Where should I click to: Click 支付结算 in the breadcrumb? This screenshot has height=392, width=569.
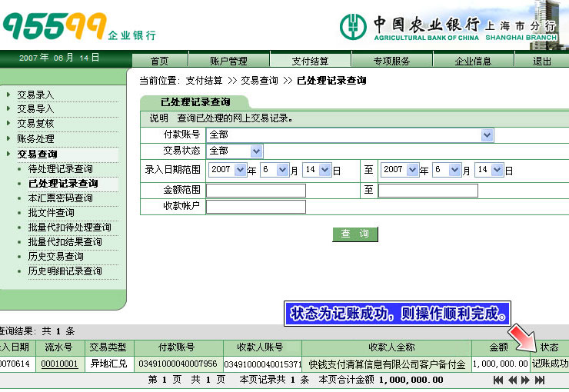click(204, 81)
